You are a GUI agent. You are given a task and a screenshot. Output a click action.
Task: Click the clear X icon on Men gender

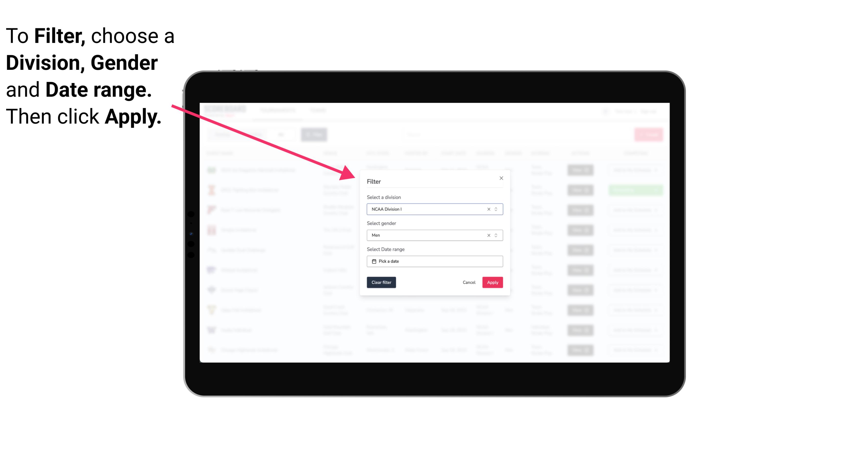488,235
